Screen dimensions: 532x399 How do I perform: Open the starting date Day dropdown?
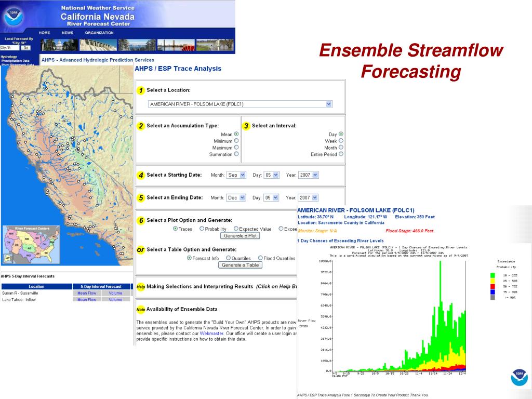pos(271,175)
